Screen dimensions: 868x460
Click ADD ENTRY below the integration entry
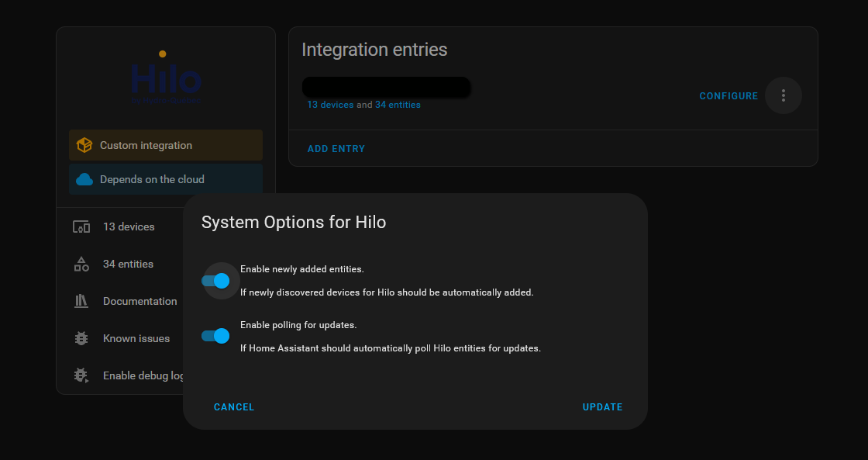pyautogui.click(x=336, y=148)
